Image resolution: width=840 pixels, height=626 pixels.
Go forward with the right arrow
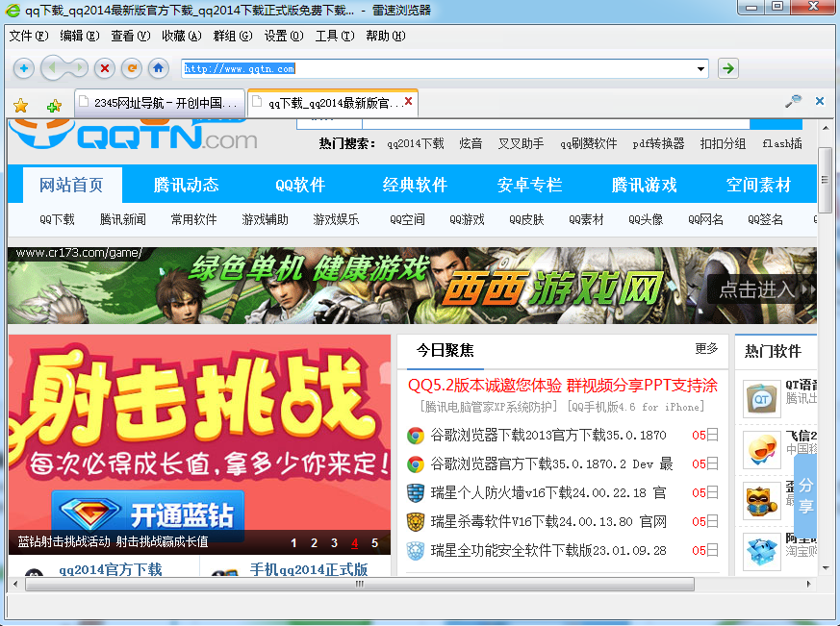click(x=79, y=68)
